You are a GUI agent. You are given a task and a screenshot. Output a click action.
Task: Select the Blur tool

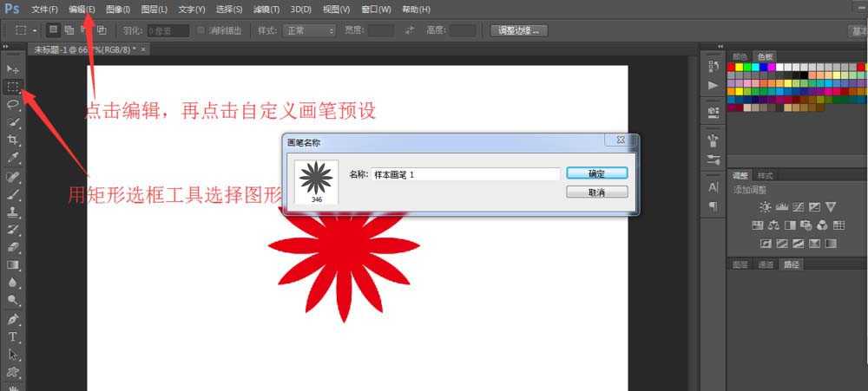13,283
